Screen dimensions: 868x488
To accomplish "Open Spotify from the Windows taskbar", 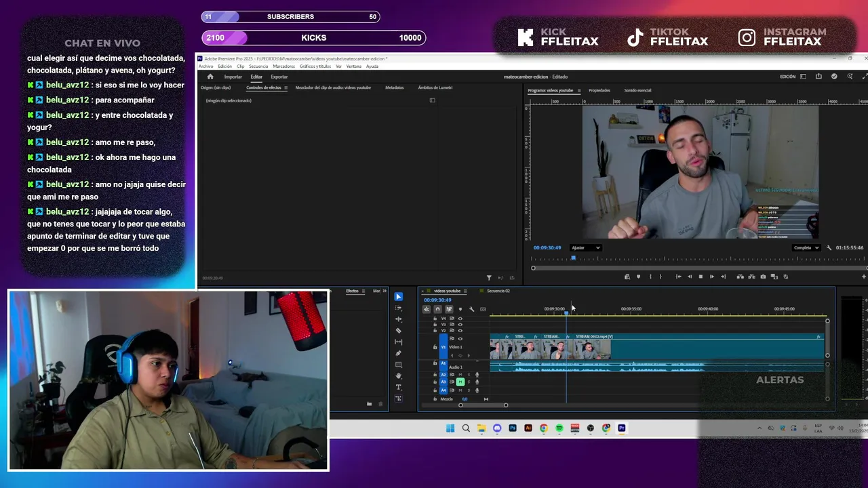I will coord(559,428).
